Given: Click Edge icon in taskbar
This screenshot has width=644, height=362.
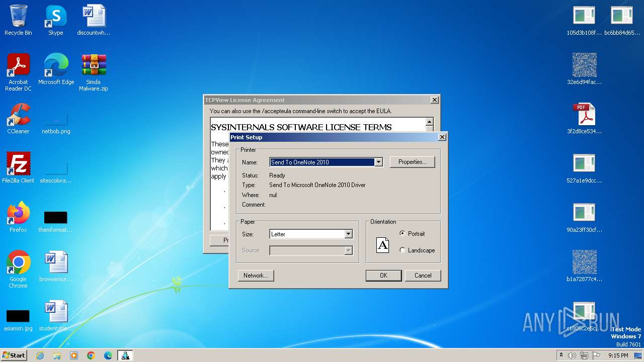Looking at the screenshot, I should coord(108,355).
